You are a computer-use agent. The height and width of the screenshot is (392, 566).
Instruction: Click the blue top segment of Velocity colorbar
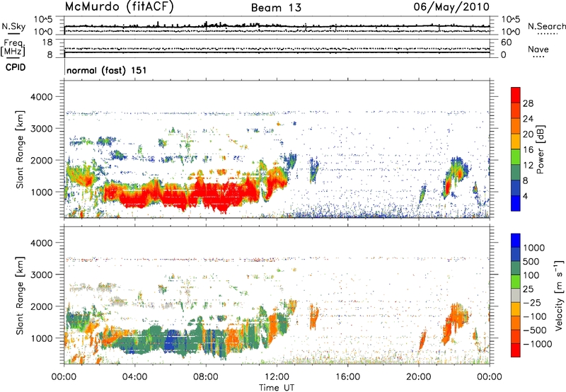click(x=516, y=241)
